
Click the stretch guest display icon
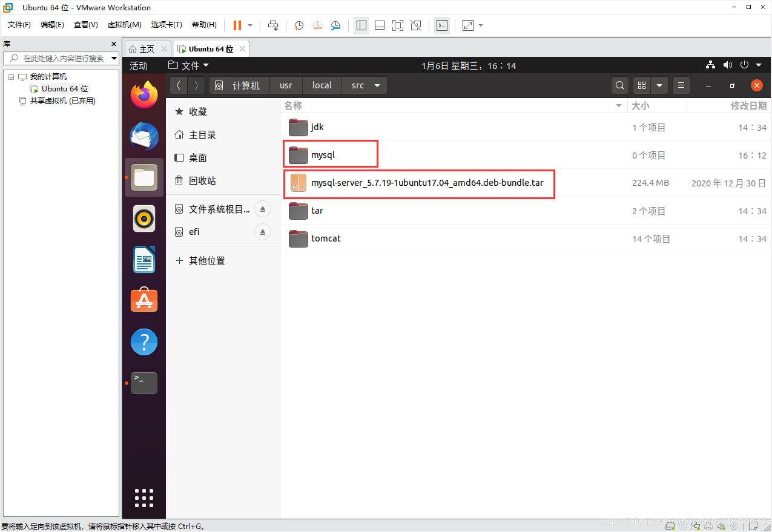point(468,25)
